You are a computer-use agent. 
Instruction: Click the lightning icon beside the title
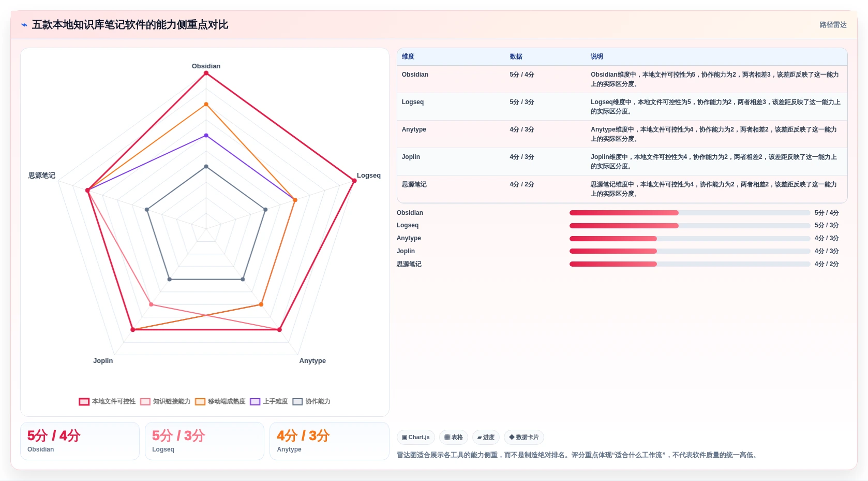[24, 25]
